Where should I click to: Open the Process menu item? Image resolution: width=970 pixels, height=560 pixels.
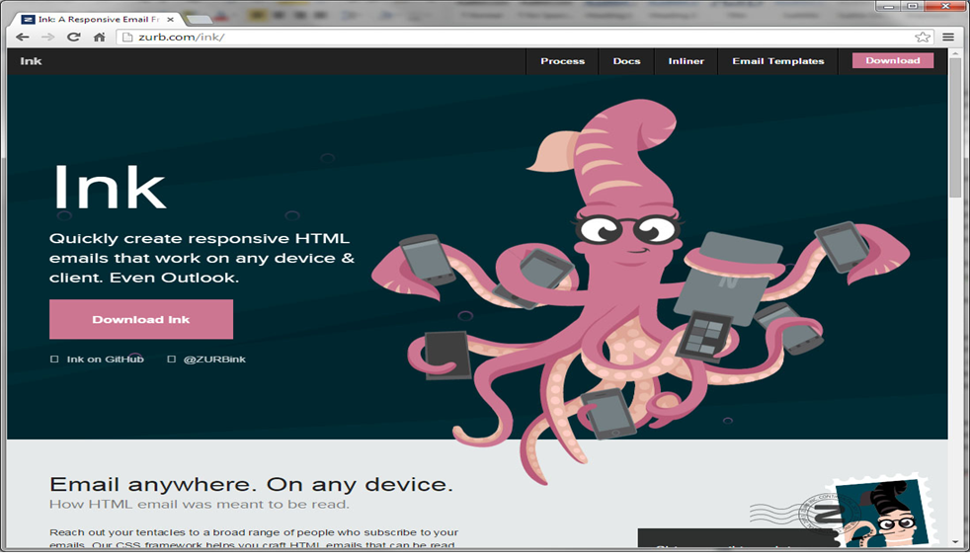pos(562,61)
